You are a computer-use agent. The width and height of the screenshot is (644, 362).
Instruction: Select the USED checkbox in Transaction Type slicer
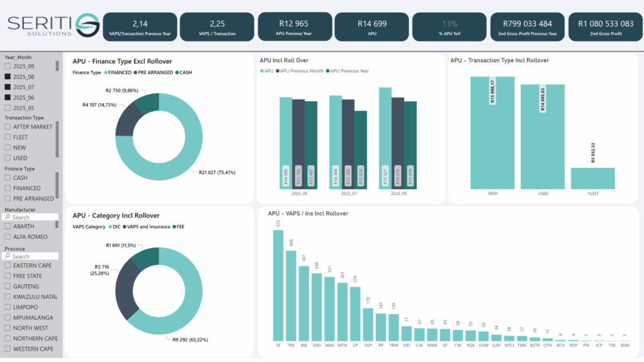tap(8, 158)
